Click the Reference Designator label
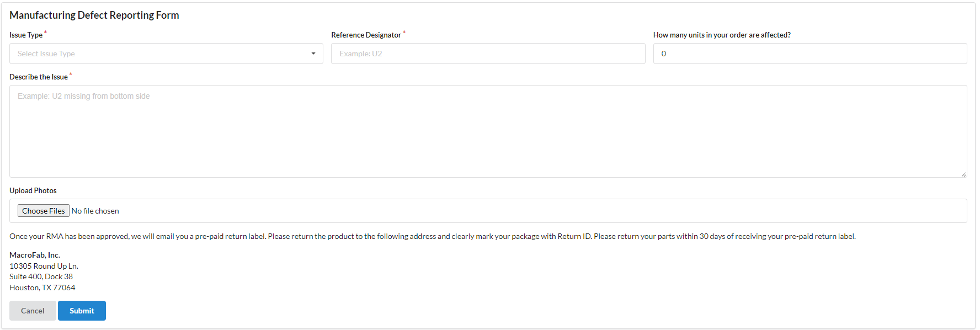The image size is (980, 330). [x=366, y=35]
